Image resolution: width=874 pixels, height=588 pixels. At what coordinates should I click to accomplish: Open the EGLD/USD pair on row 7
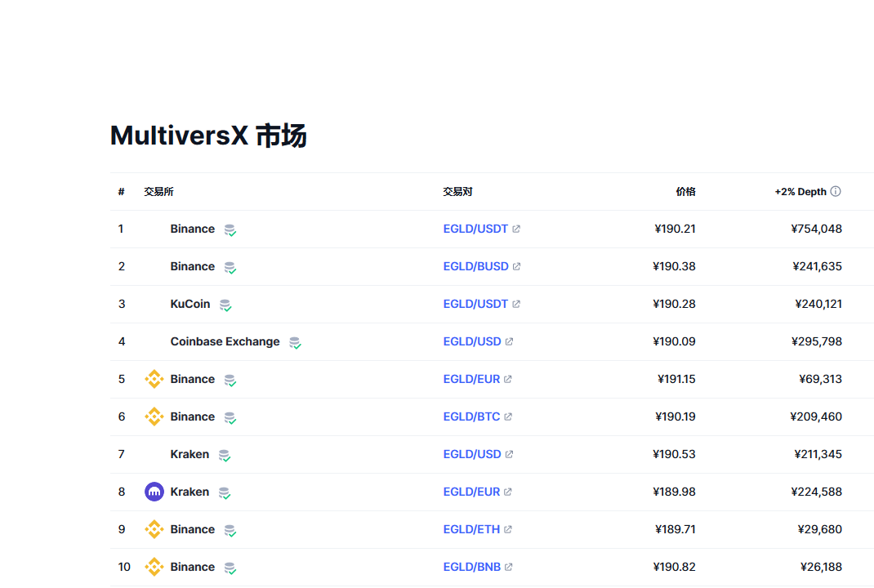point(472,454)
